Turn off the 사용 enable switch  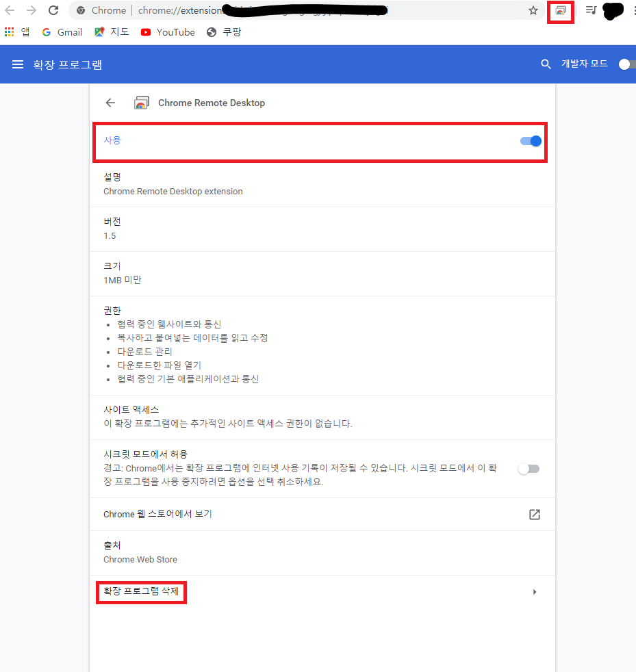(x=531, y=141)
